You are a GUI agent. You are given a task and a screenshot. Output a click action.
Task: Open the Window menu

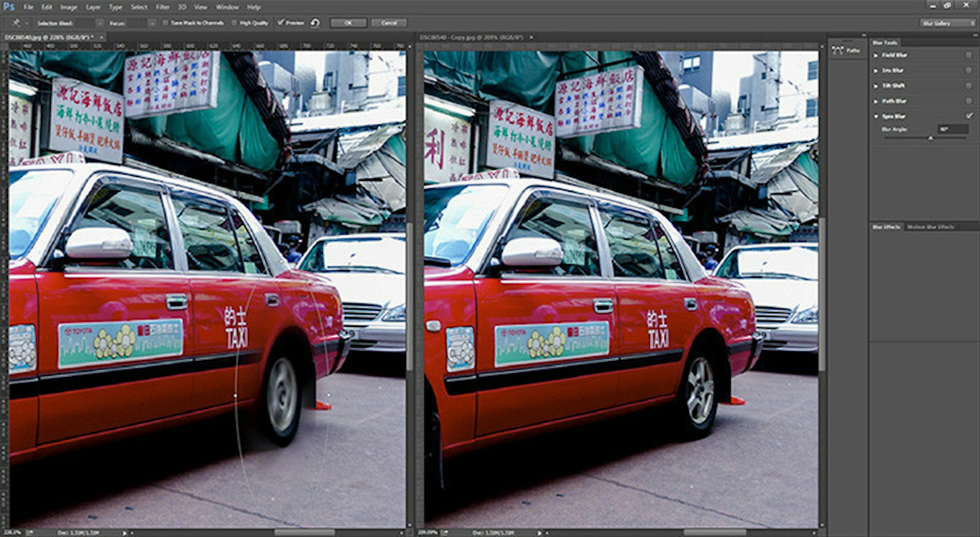tap(227, 7)
